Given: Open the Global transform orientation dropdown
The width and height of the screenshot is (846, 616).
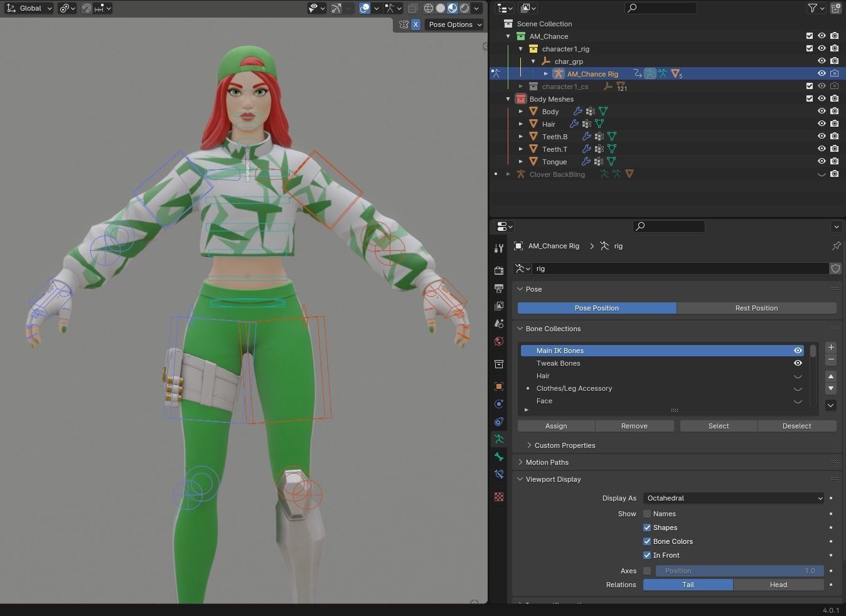Looking at the screenshot, I should (x=29, y=8).
